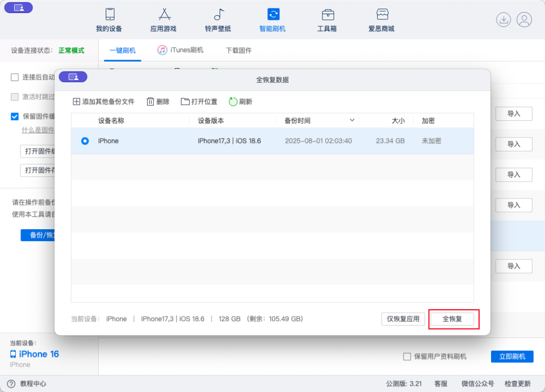Screen dimensions: 545x392
Task: Click the 大小 column header
Action: point(399,121)
